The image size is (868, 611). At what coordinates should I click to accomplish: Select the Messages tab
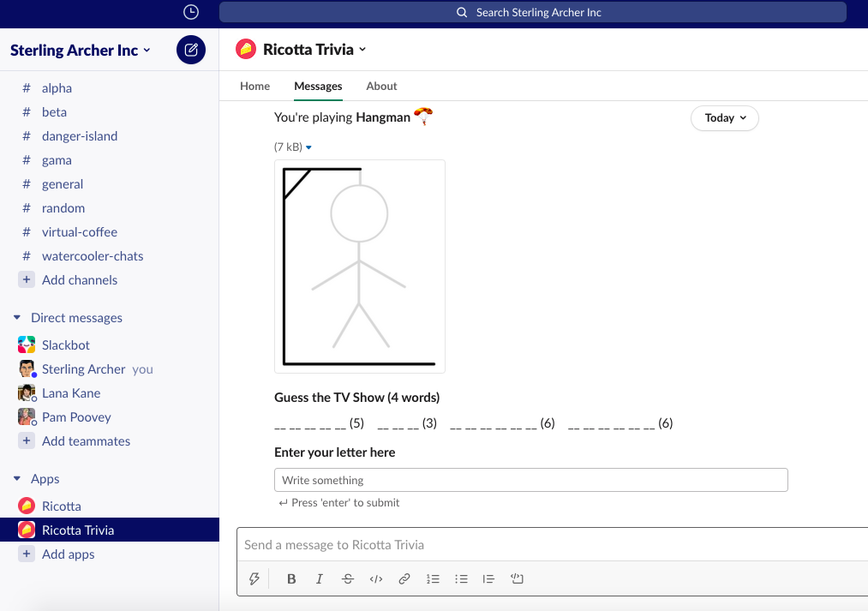tap(318, 86)
